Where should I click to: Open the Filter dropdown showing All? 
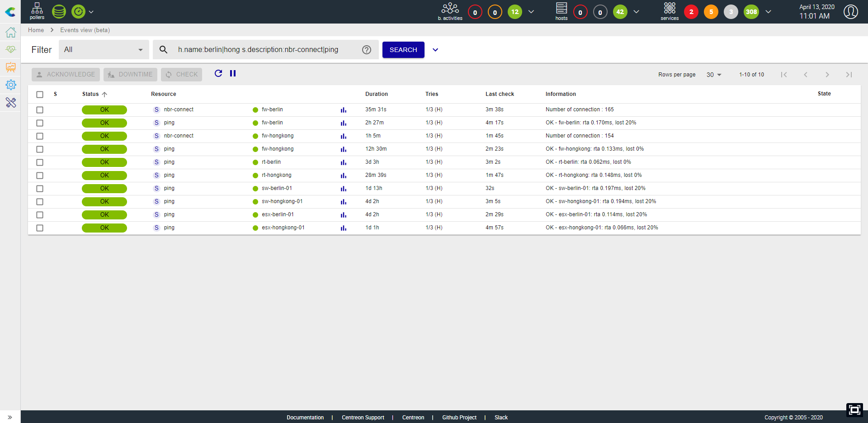[x=104, y=50]
